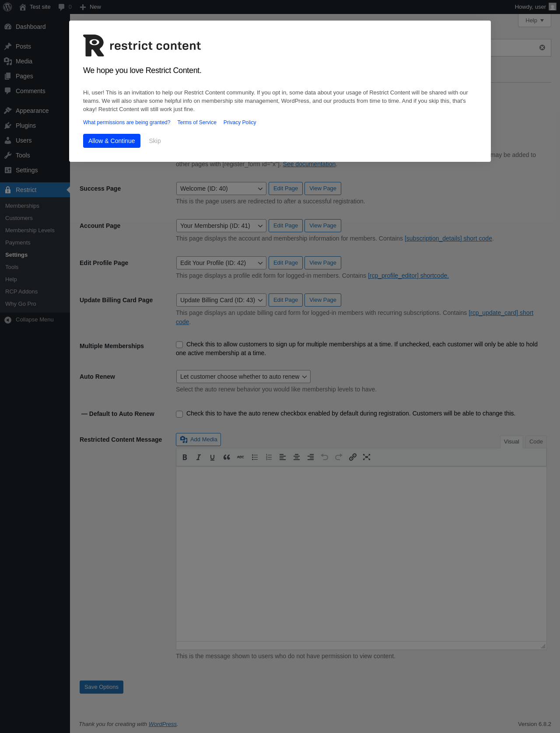560x733 pixels.
Task: Open Terms of Service link
Action: [197, 122]
